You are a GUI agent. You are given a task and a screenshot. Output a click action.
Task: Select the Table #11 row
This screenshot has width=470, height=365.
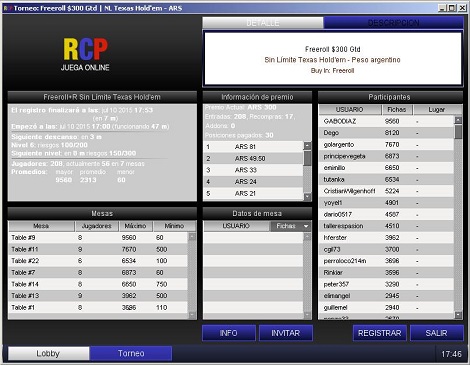tap(98, 249)
